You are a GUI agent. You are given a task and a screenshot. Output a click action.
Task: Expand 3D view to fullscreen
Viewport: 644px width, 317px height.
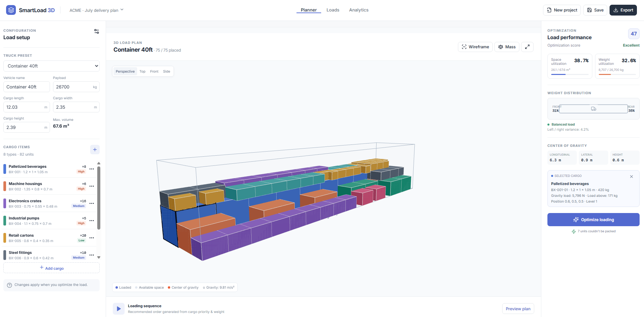527,47
